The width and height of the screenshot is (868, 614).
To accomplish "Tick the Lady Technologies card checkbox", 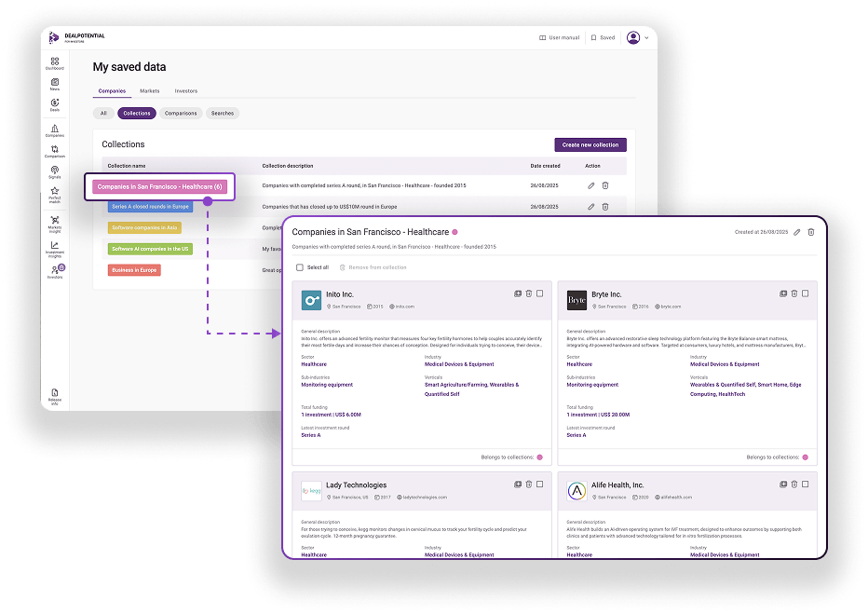I will point(540,484).
